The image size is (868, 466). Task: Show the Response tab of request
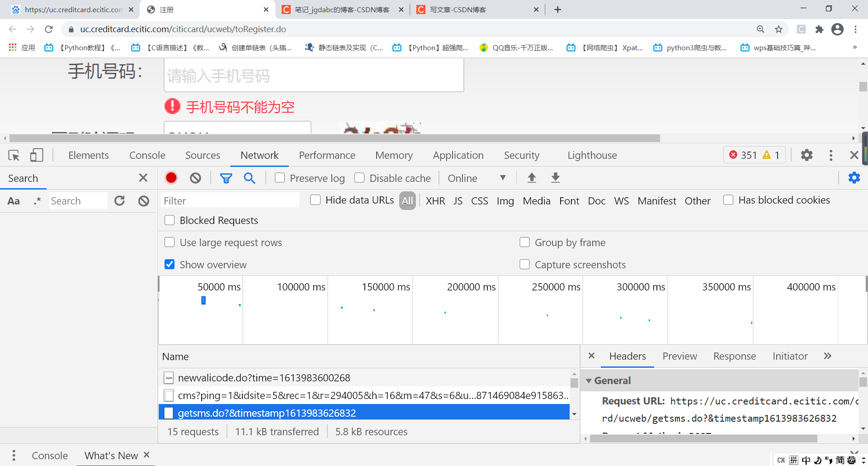(x=735, y=356)
